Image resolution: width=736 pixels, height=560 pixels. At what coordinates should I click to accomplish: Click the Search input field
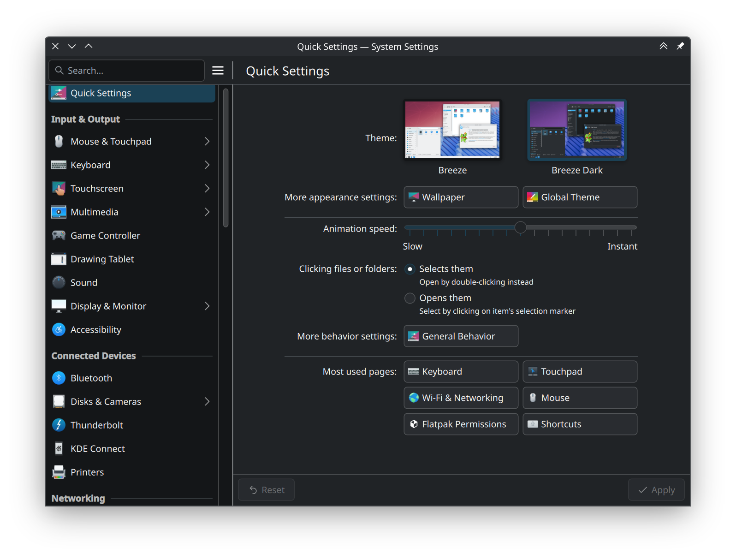127,70
